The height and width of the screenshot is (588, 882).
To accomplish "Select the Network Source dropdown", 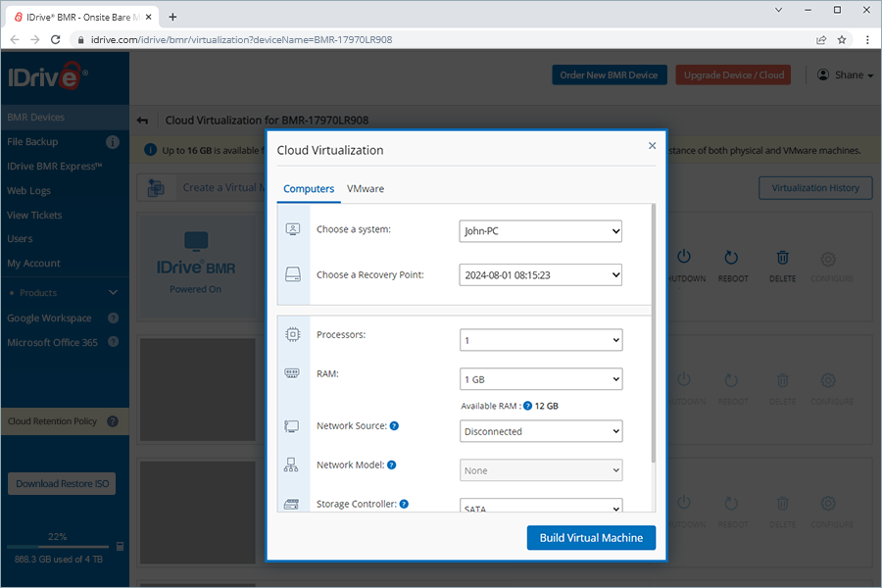I will 540,431.
